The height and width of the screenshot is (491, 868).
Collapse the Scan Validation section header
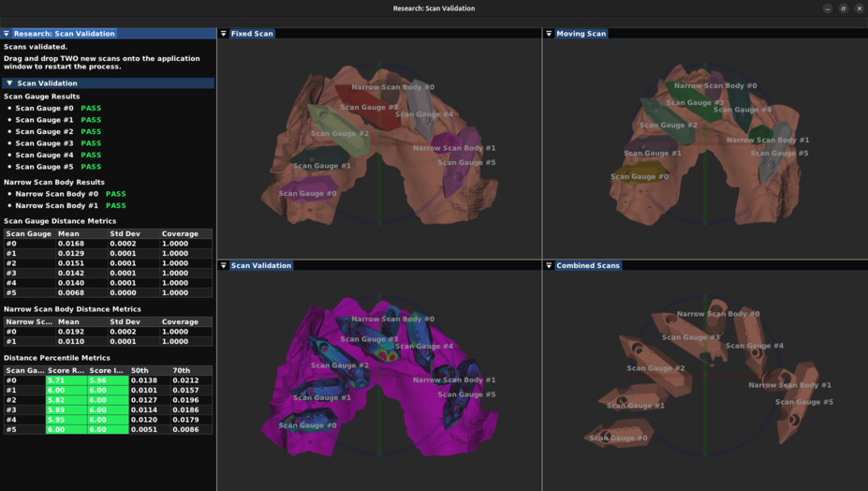pos(9,83)
